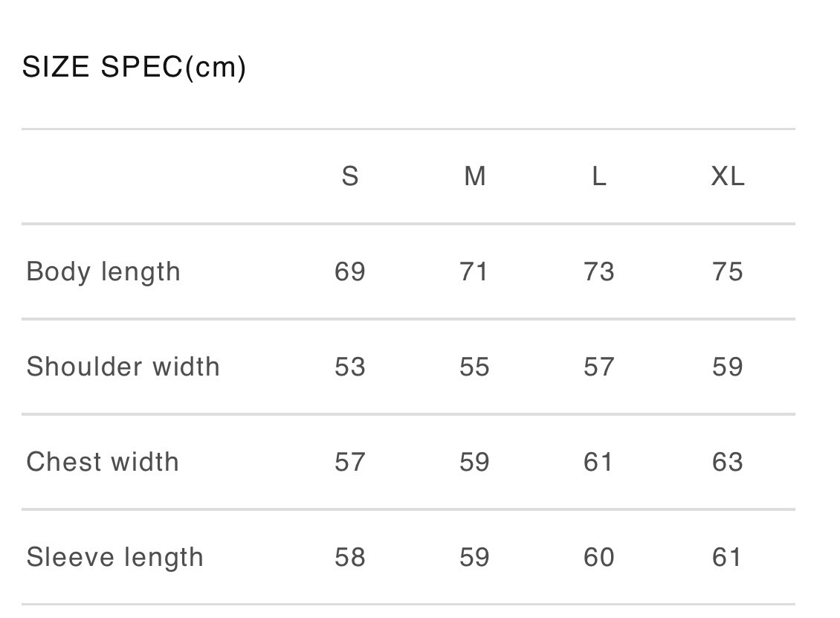
Task: Click Sleeve length value 58 for S
Action: click(x=349, y=557)
